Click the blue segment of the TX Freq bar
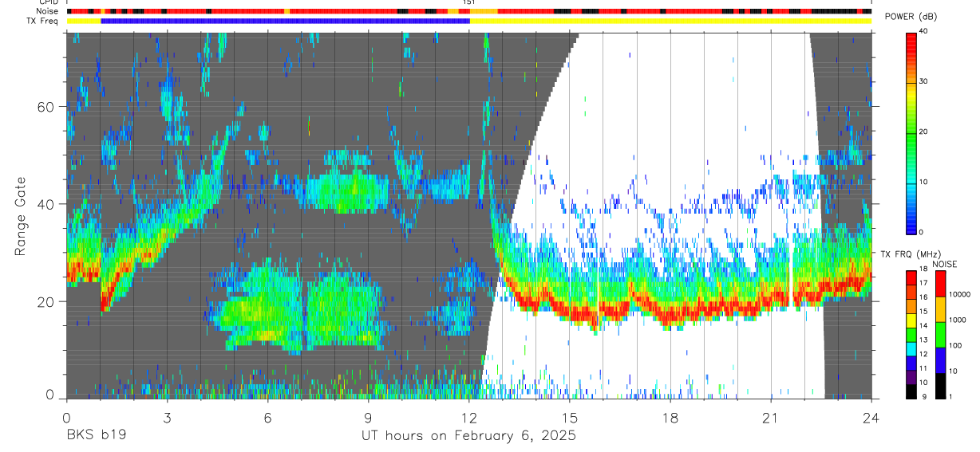Image resolution: width=980 pixels, height=452 pixels. 285,21
